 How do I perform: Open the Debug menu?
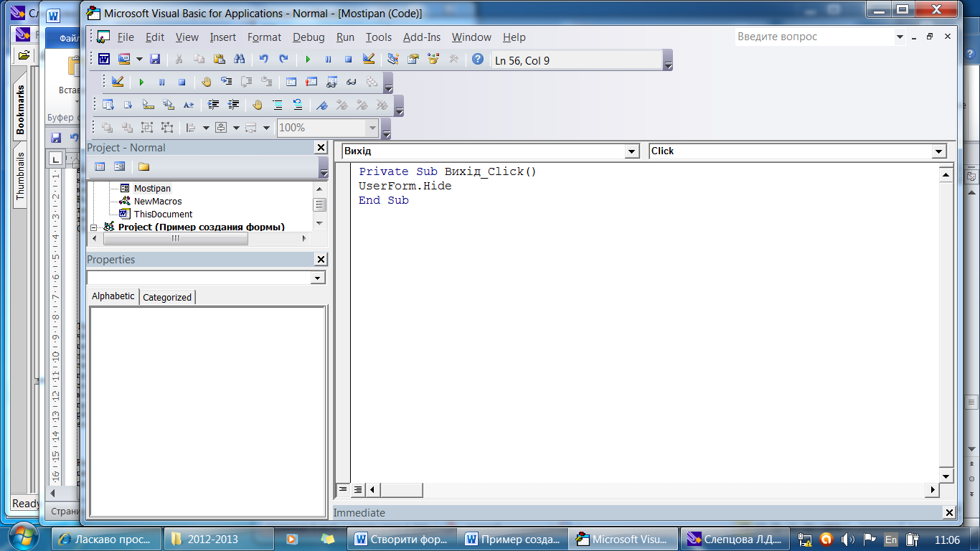tap(308, 37)
